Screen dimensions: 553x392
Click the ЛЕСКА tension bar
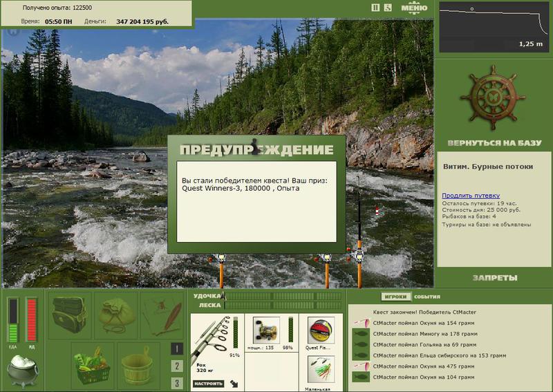click(x=283, y=305)
